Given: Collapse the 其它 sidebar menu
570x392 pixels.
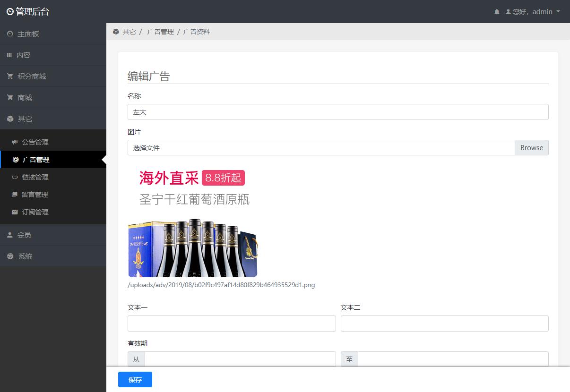Looking at the screenshot, I should pyautogui.click(x=53, y=119).
